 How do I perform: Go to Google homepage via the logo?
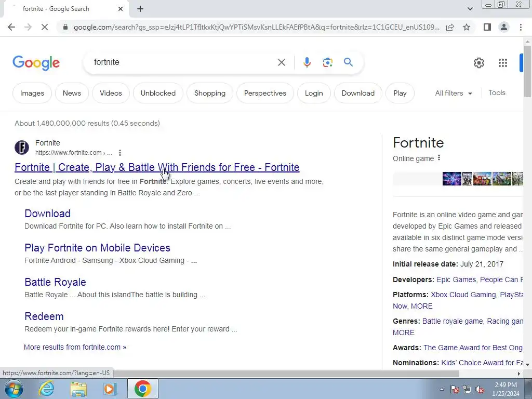point(36,63)
